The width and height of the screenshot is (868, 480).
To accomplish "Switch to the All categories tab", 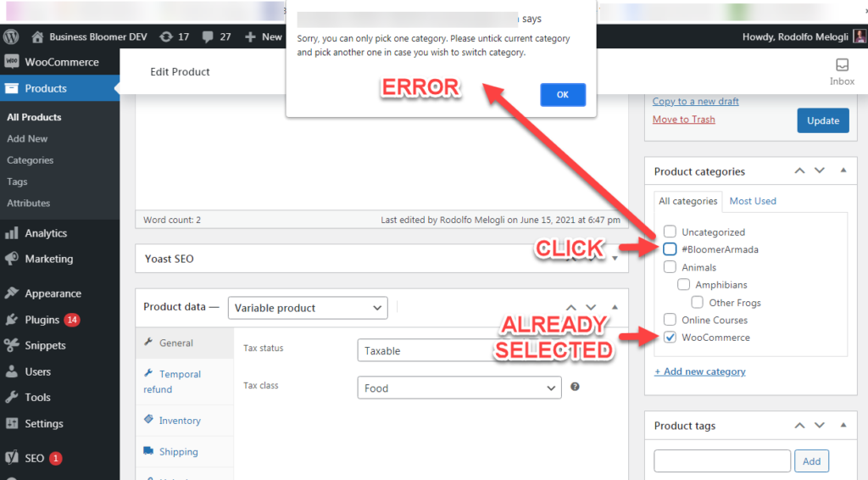I will 688,201.
